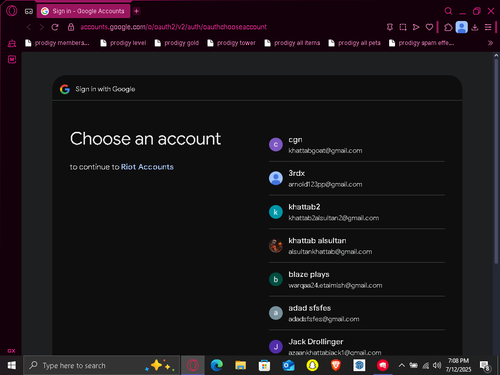Show hidden system tray icons
The width and height of the screenshot is (500, 375).
402,365
